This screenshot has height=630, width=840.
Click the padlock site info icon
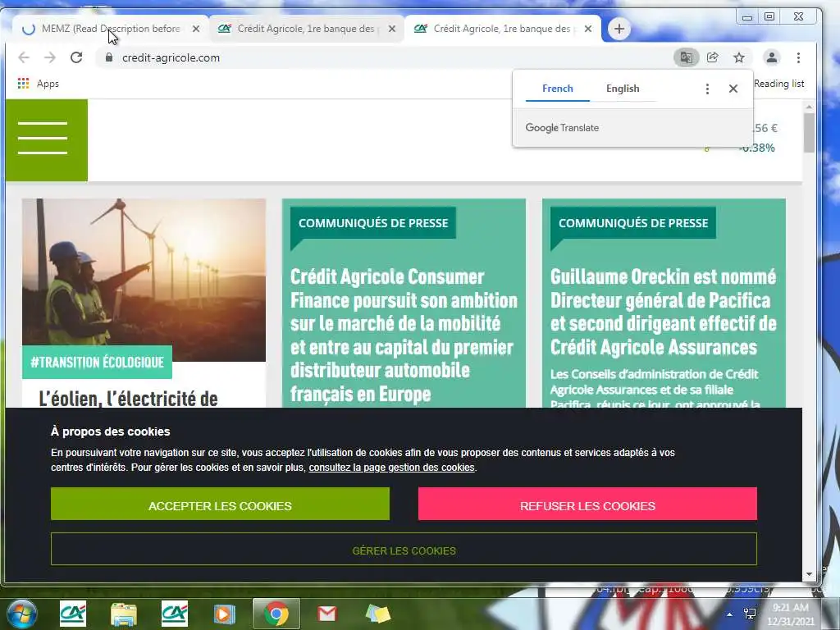click(x=109, y=57)
